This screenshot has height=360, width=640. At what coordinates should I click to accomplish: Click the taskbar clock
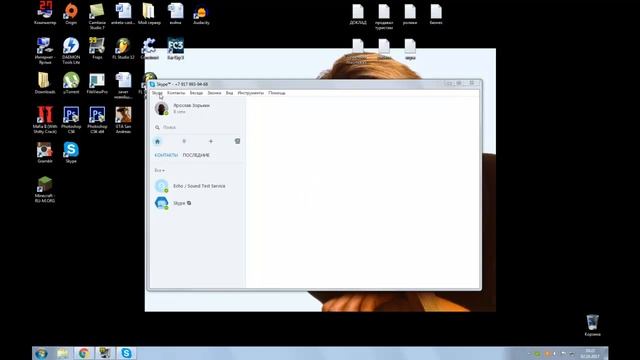(x=590, y=353)
